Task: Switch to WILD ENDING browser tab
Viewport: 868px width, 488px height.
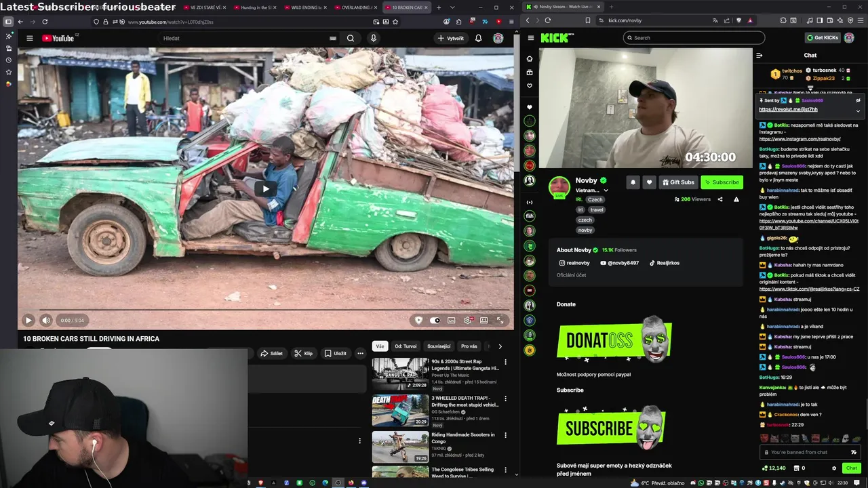Action: [305, 7]
